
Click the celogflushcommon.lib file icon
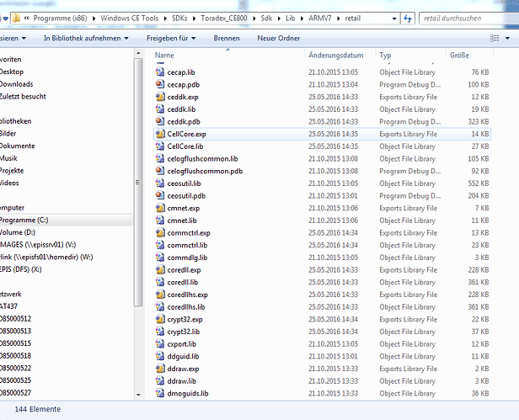pos(160,159)
